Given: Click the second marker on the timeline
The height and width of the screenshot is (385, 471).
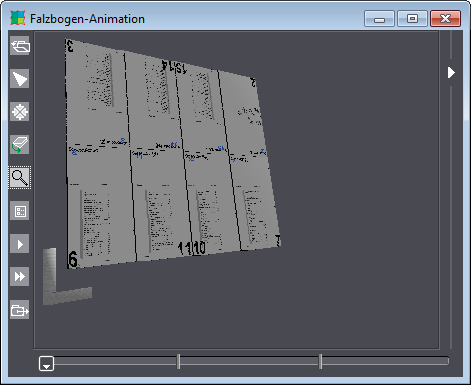Looking at the screenshot, I should point(320,361).
